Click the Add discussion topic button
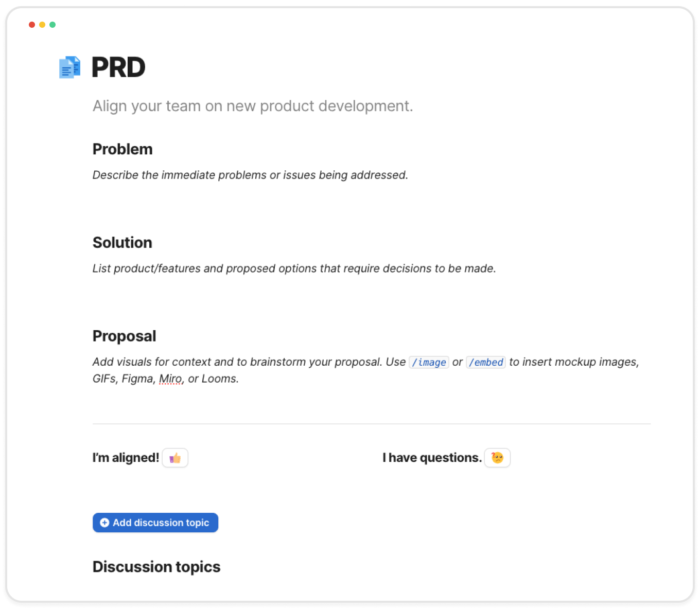Viewport: 700px width, 611px height. (155, 523)
